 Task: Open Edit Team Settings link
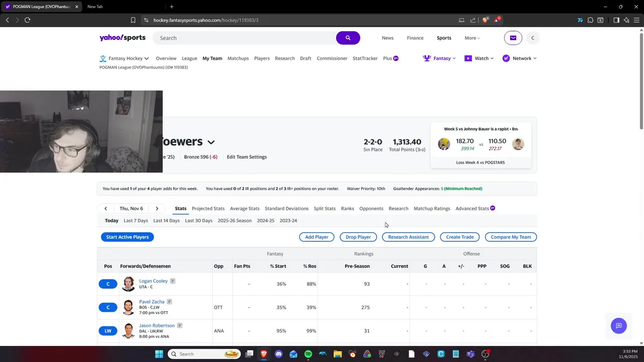click(x=247, y=157)
